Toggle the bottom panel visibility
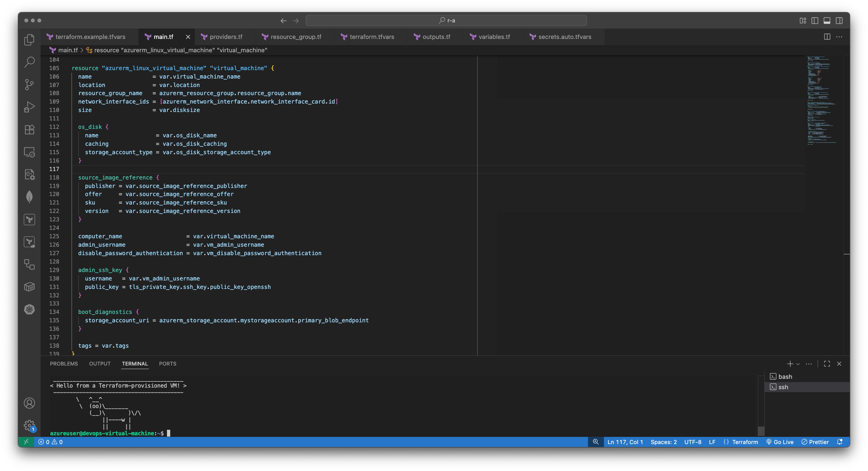The width and height of the screenshot is (868, 471). coord(827,20)
